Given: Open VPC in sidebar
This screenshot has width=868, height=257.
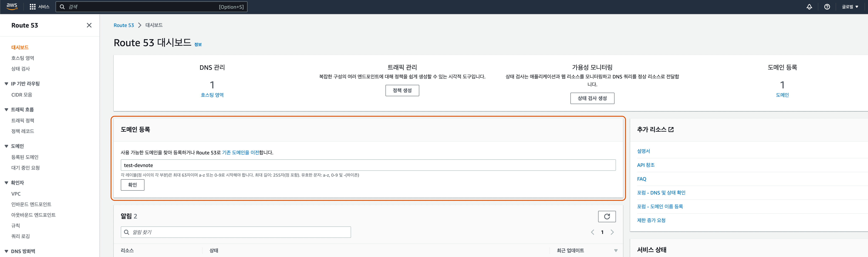Looking at the screenshot, I should [16, 194].
